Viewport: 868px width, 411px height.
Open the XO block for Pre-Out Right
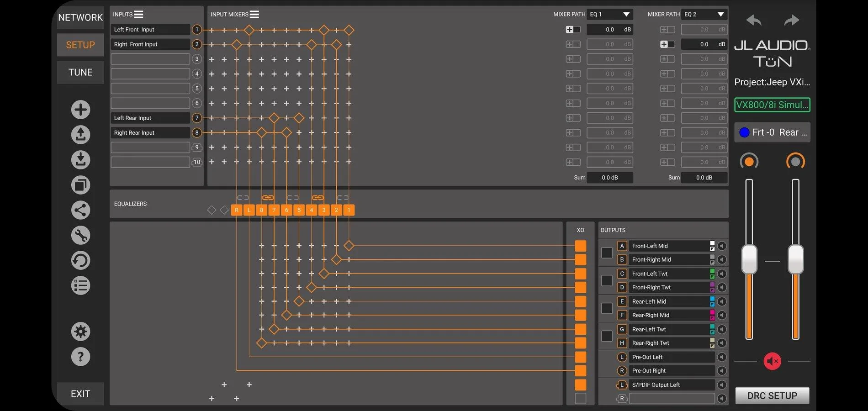click(580, 371)
